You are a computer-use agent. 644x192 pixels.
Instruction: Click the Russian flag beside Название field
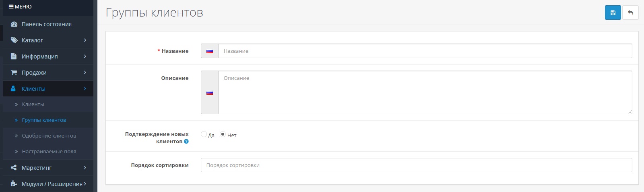click(210, 51)
